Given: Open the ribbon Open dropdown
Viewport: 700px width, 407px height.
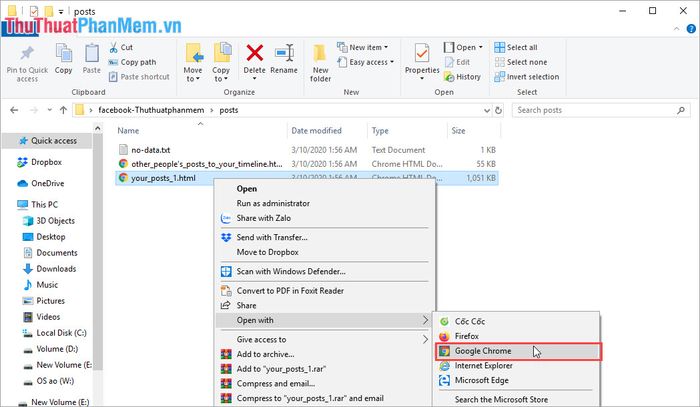Looking at the screenshot, I should click(463, 47).
